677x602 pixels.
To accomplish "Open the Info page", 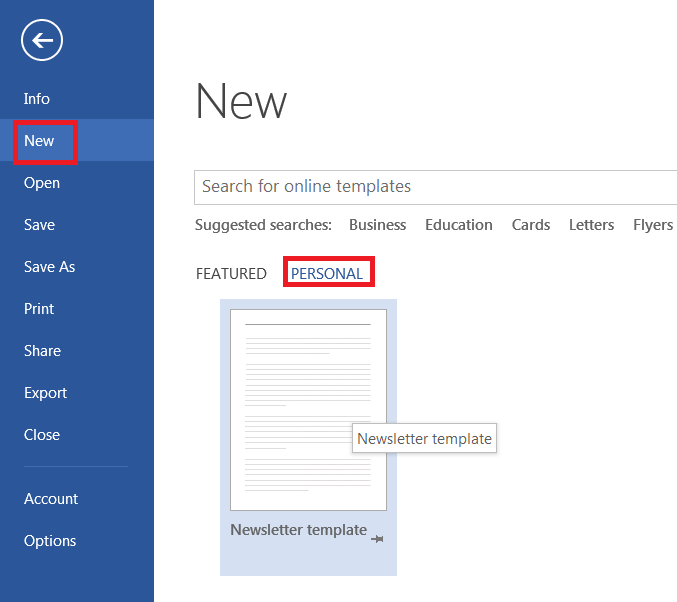I will (37, 99).
